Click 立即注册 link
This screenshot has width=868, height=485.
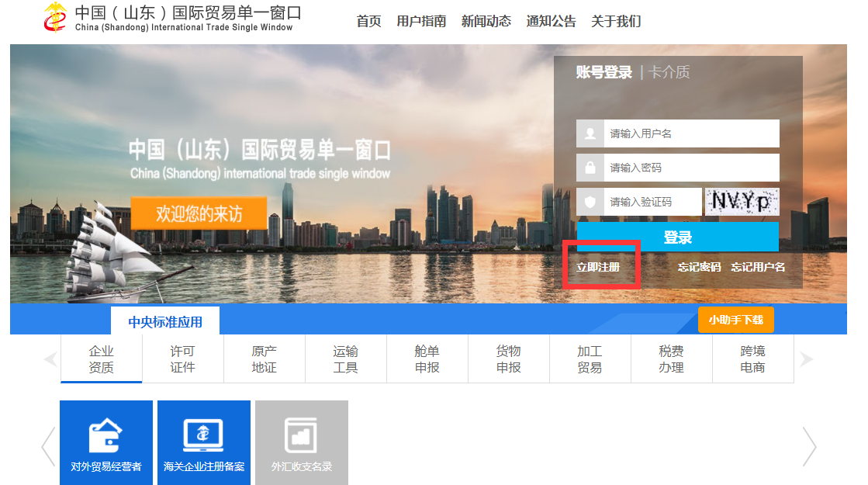[x=598, y=267]
